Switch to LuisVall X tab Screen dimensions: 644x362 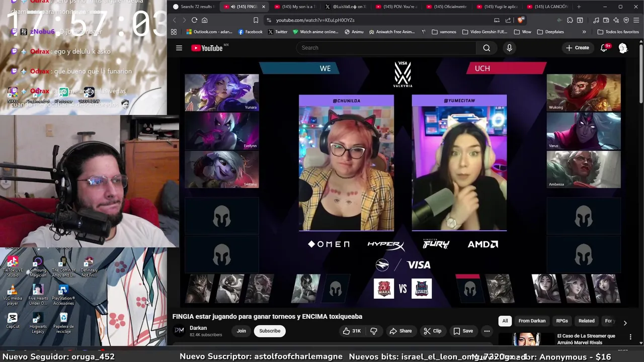pyautogui.click(x=345, y=7)
